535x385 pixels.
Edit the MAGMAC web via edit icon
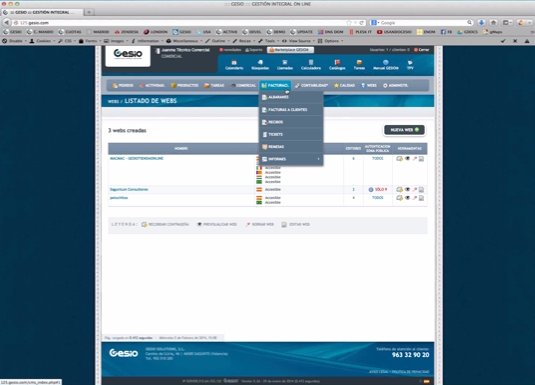[421, 159]
